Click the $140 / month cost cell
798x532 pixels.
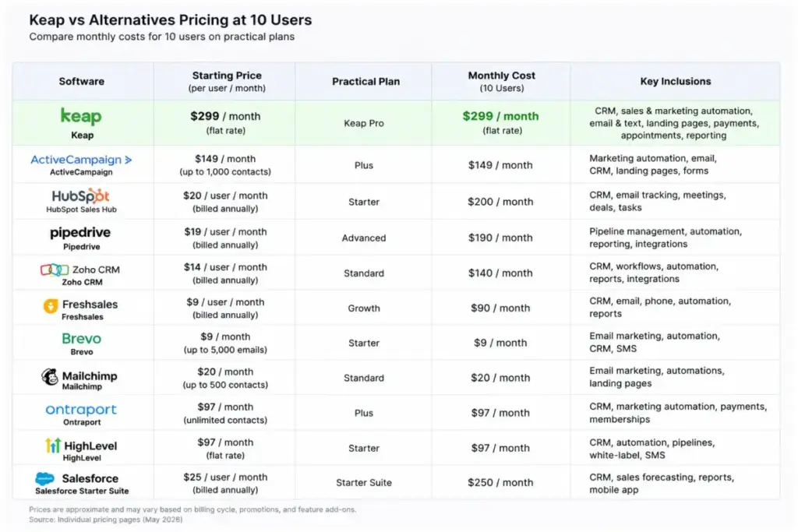tap(500, 273)
